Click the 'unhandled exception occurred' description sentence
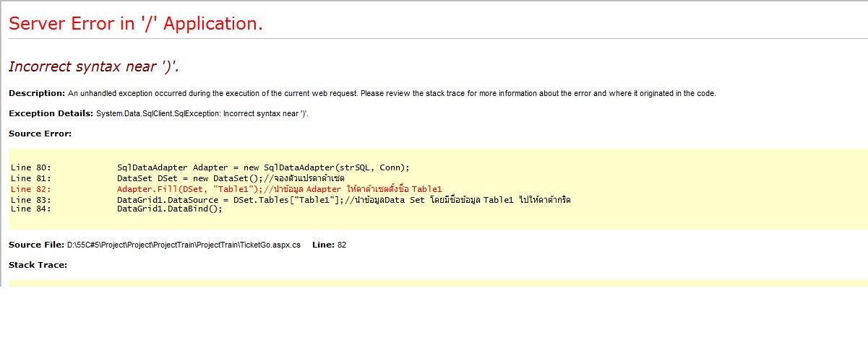868x345 pixels. 391,93
